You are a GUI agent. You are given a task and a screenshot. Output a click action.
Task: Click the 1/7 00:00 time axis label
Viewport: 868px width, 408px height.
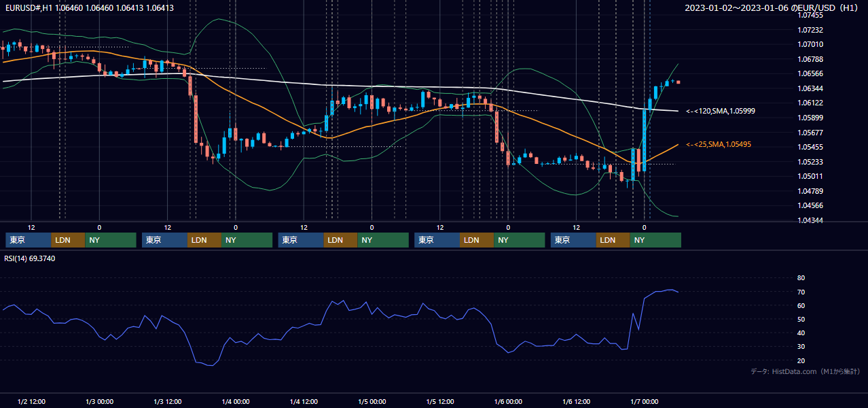click(644, 401)
